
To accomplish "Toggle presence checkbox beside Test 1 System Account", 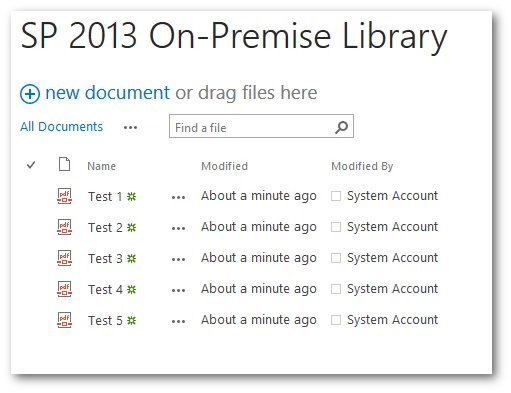I will tap(336, 196).
